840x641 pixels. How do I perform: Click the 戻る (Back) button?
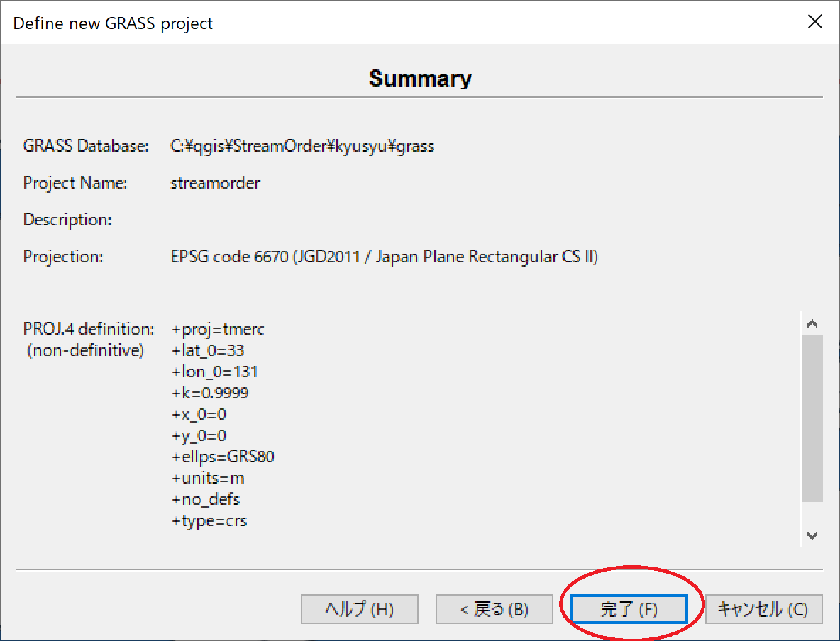pyautogui.click(x=494, y=608)
